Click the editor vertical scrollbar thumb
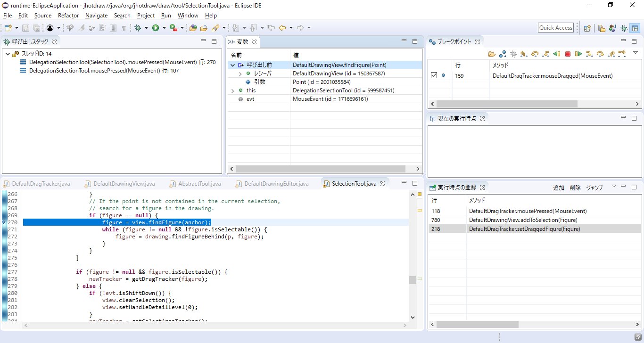This screenshot has width=644, height=343. [x=413, y=280]
